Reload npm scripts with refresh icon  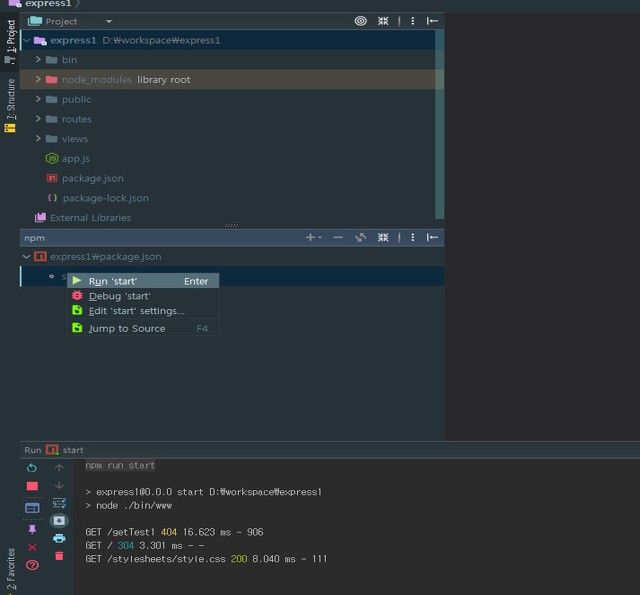(360, 237)
